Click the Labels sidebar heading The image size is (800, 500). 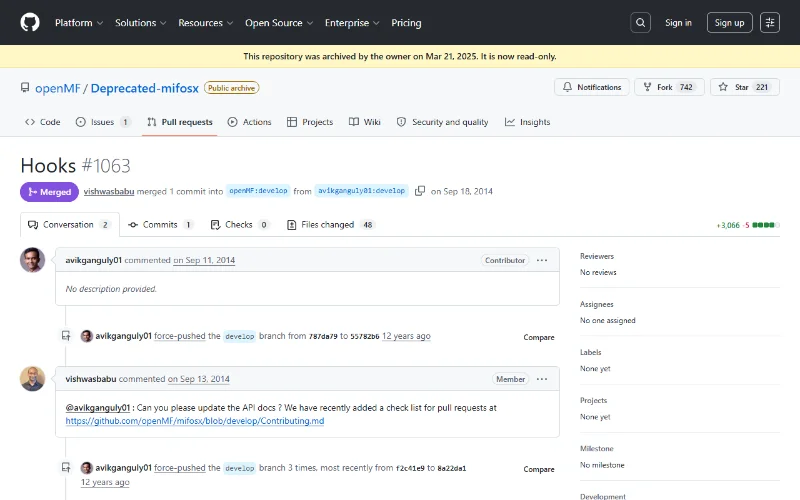[x=590, y=352]
